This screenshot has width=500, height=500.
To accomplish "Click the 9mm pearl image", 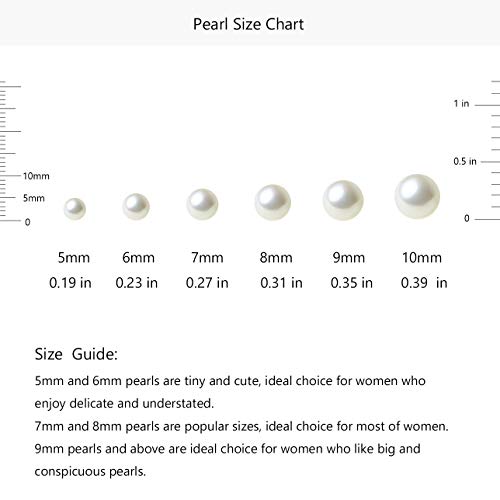I will click(343, 200).
